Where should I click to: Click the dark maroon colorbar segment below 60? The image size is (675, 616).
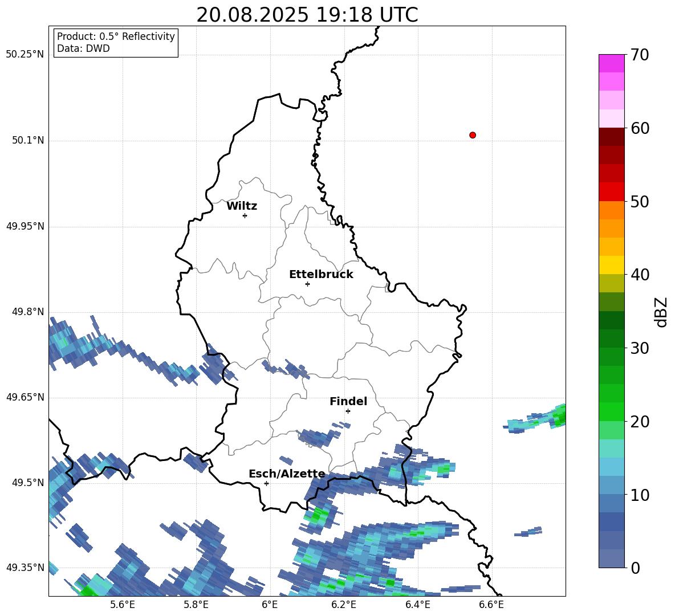[x=611, y=136]
